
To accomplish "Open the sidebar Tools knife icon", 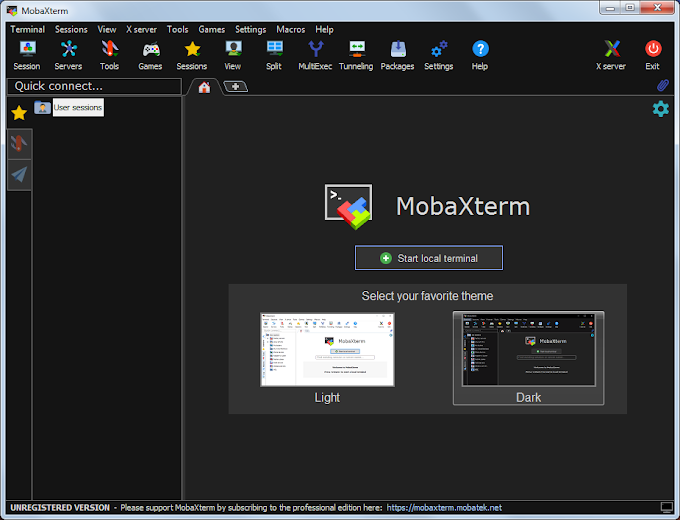I will tap(19, 144).
